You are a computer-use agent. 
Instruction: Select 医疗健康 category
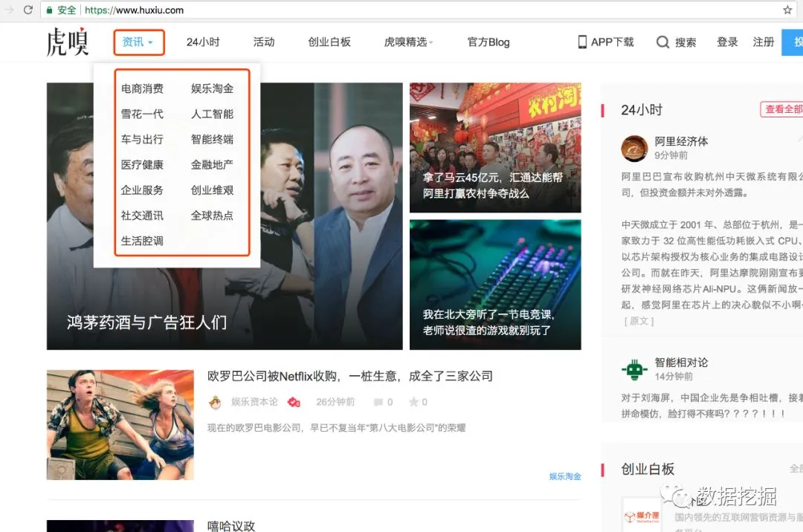142,165
